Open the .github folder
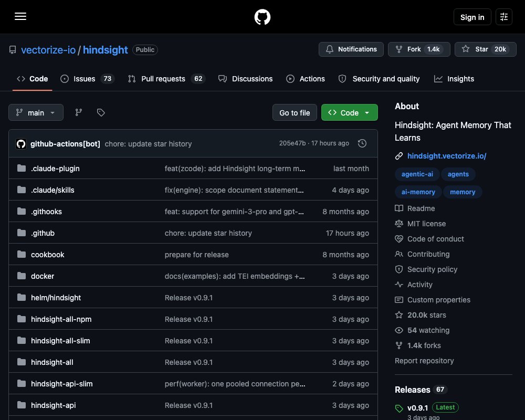 (43, 233)
